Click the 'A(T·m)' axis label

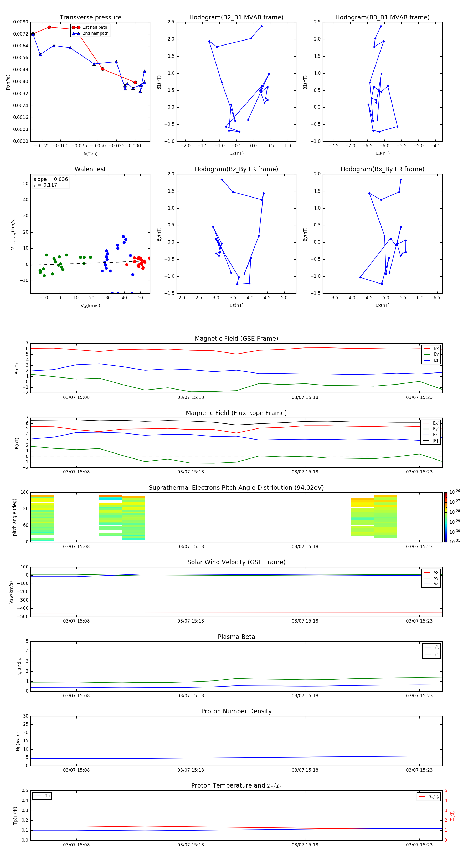(90, 154)
